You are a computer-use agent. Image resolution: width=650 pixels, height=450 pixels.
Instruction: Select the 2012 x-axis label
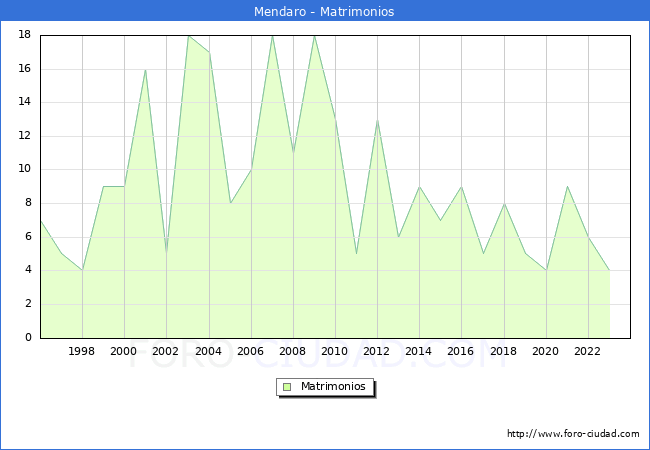coord(376,351)
